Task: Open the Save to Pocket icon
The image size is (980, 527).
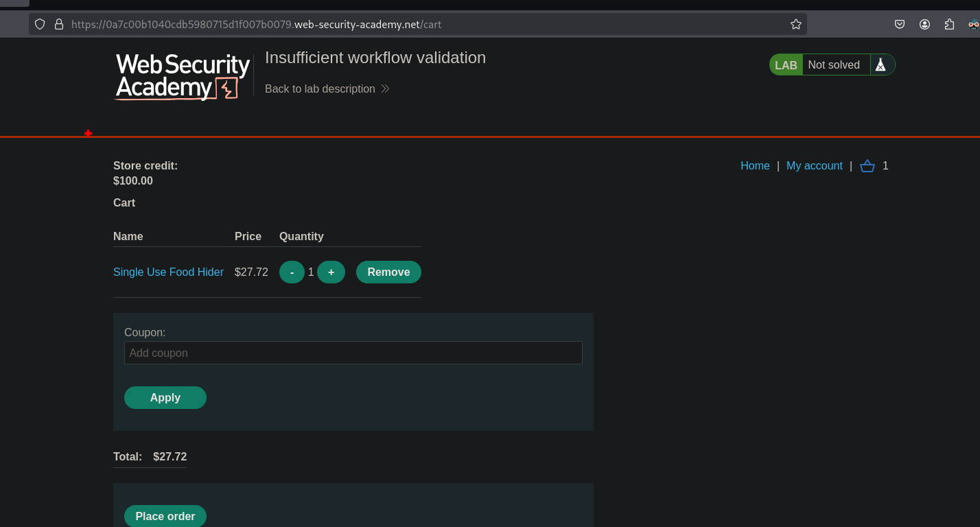Action: coord(900,24)
